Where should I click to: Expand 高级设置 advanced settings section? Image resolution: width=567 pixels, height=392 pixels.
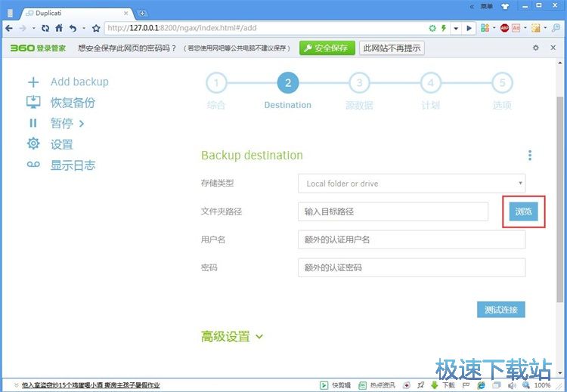tap(232, 337)
